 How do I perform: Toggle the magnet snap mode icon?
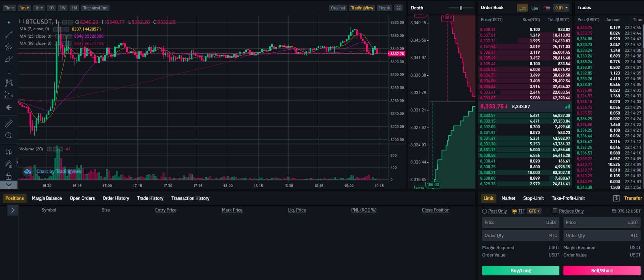[9, 152]
